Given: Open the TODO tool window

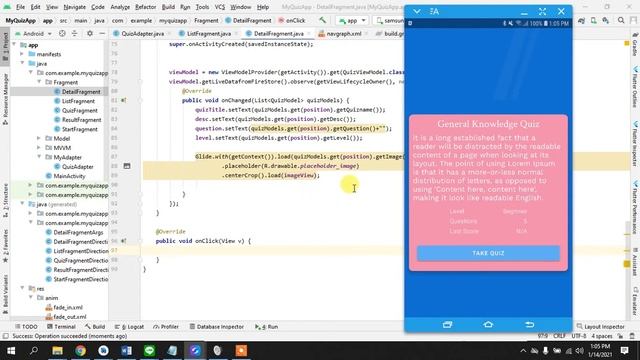Looking at the screenshot, I should (x=26, y=327).
